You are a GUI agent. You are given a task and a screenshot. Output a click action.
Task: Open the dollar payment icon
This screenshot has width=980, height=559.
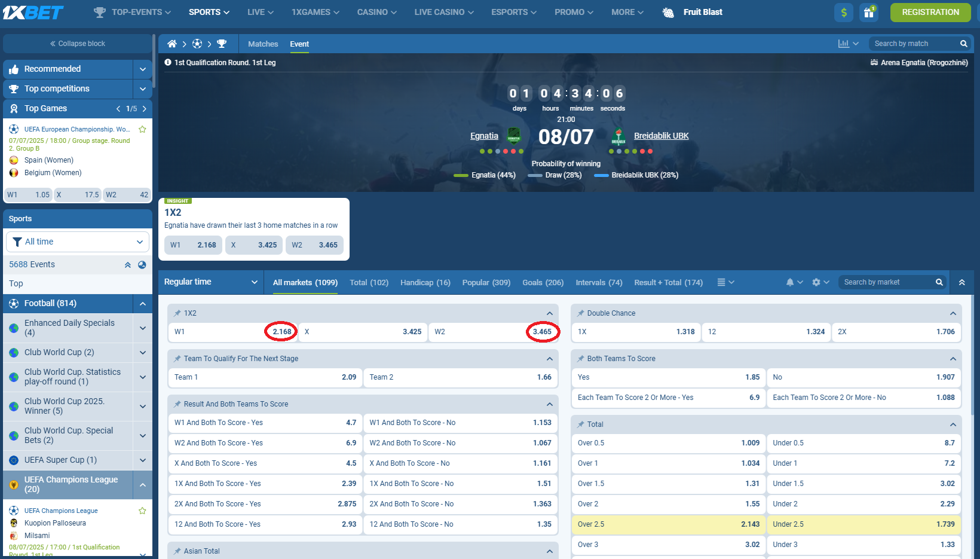844,12
